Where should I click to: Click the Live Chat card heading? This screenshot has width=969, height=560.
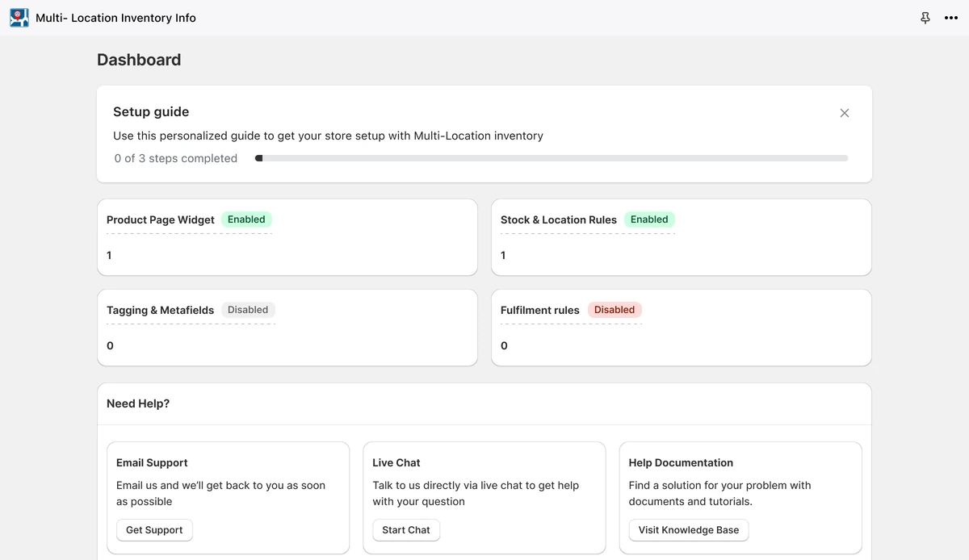pos(396,462)
